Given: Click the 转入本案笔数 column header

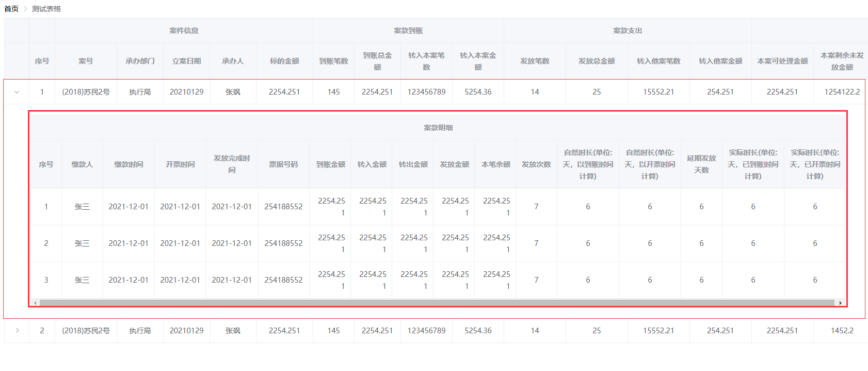Looking at the screenshot, I should click(x=426, y=61).
